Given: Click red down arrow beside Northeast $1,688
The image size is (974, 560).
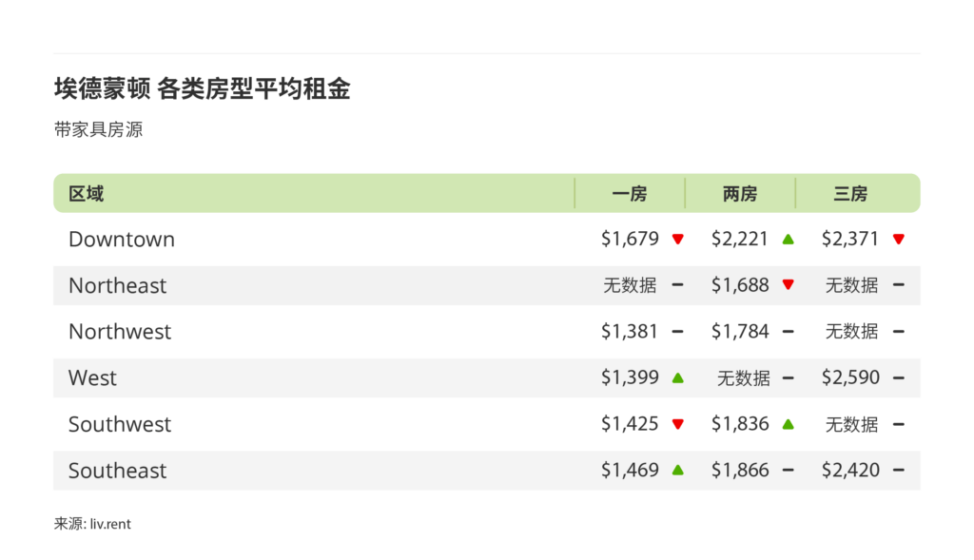Looking at the screenshot, I should tap(788, 285).
